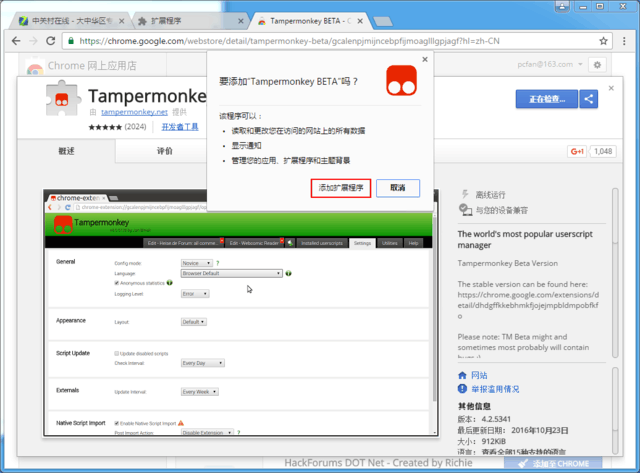Click the Tampermonkey settings screenshot
Screen dimensions: 640x473
241,313
